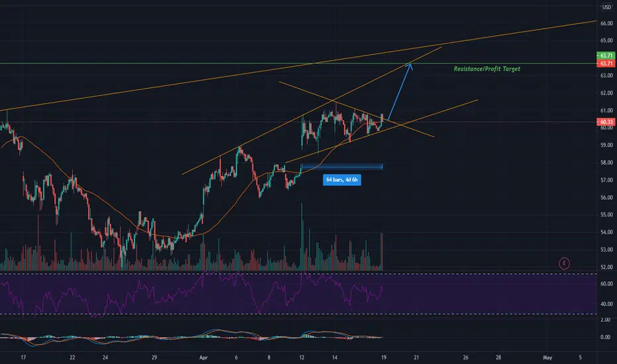
Task: Click the '29' date axis label
Action: tap(154, 357)
